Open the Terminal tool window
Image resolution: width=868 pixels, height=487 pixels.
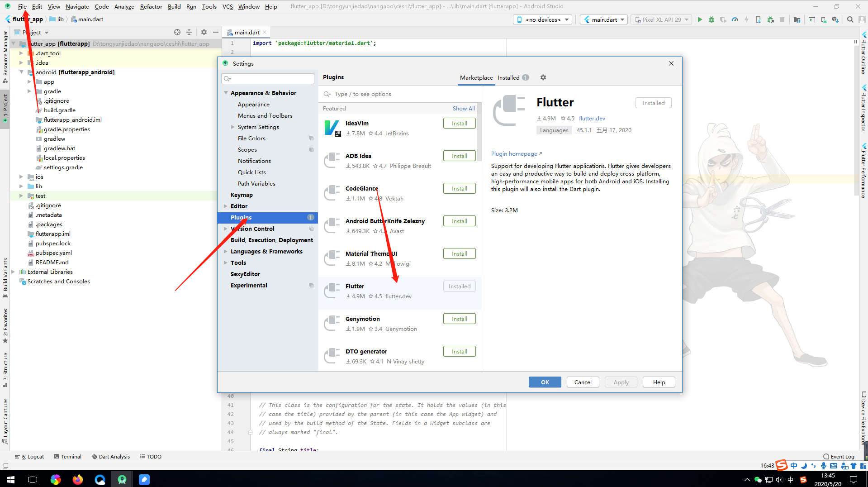click(x=67, y=457)
